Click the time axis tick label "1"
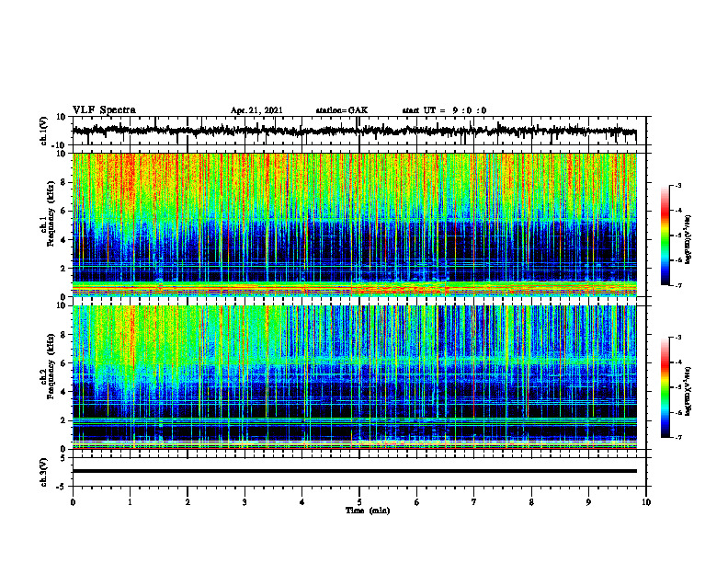 (x=130, y=502)
